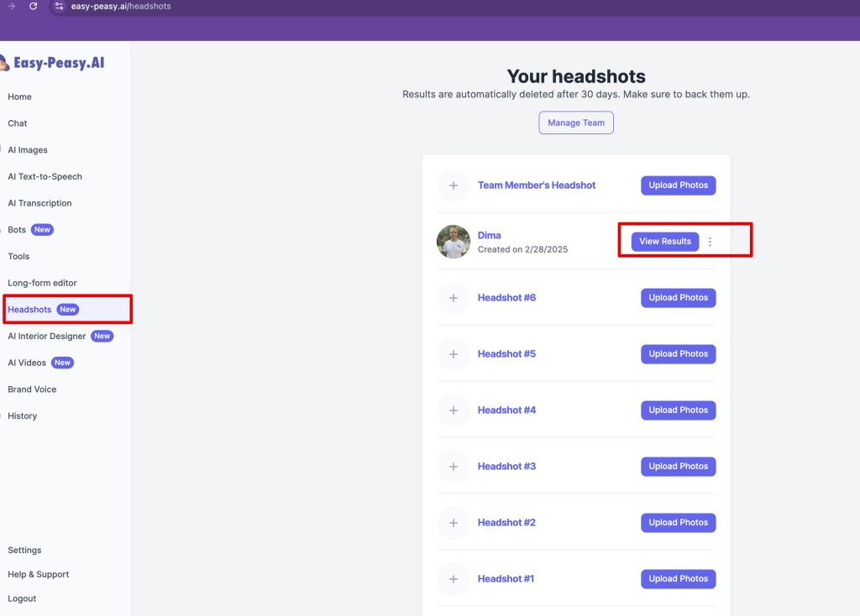Open the Headshot #3 title link
860x616 pixels.
point(506,467)
